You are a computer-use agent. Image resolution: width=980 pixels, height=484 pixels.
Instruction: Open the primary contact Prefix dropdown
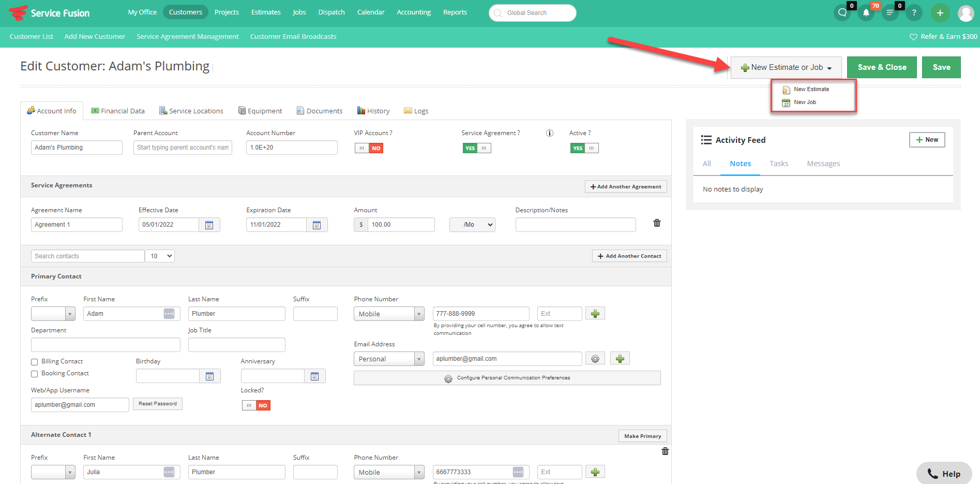point(53,314)
